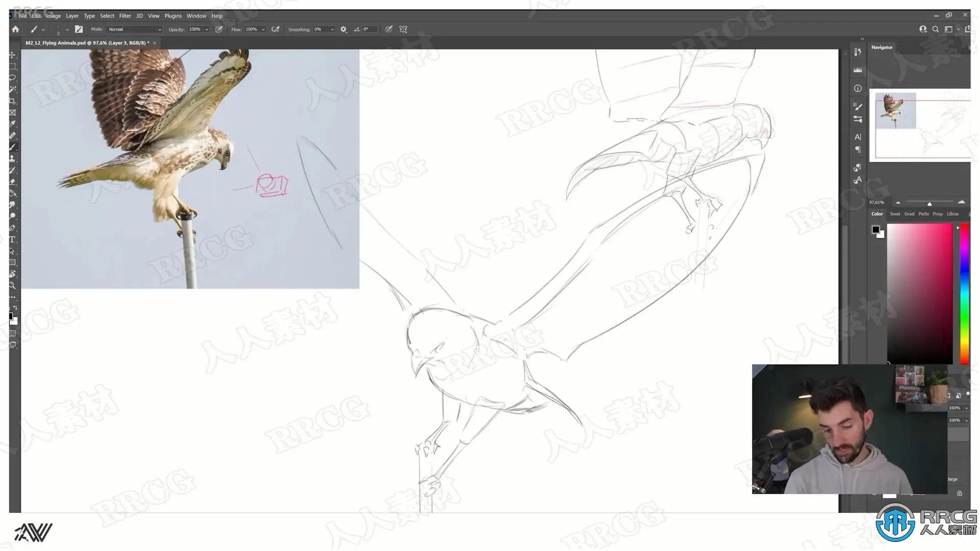This screenshot has height=551, width=980.
Task: Select the Crop tool
Action: [x=13, y=101]
